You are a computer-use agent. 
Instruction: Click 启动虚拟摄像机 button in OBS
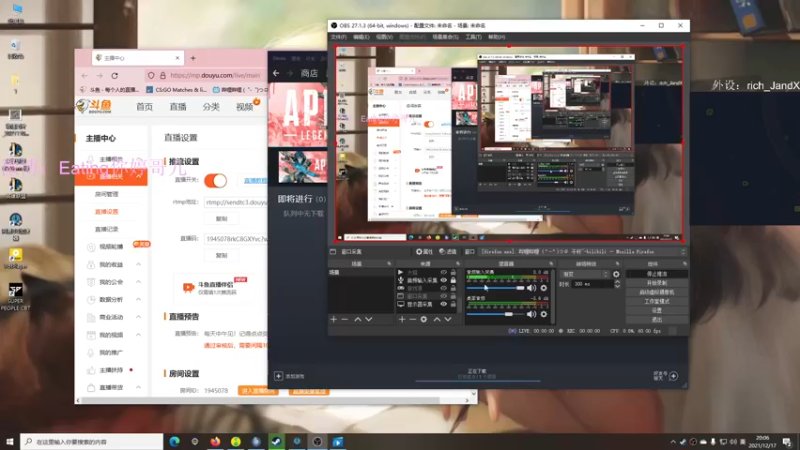657,292
